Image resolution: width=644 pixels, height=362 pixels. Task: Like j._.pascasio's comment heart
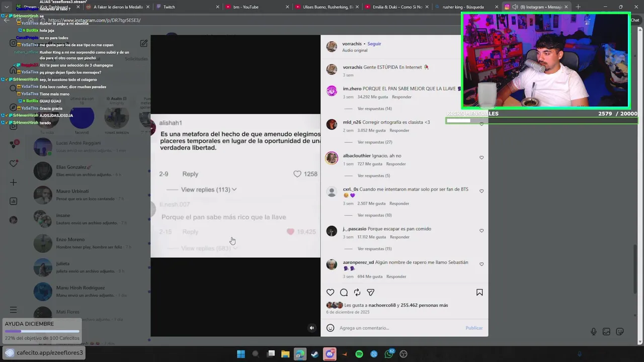tap(481, 231)
